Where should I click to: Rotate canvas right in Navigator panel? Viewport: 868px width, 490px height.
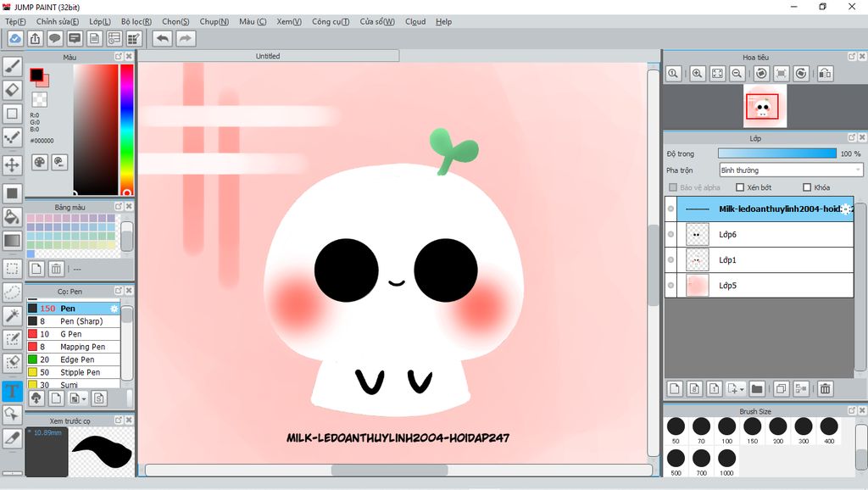(x=800, y=73)
